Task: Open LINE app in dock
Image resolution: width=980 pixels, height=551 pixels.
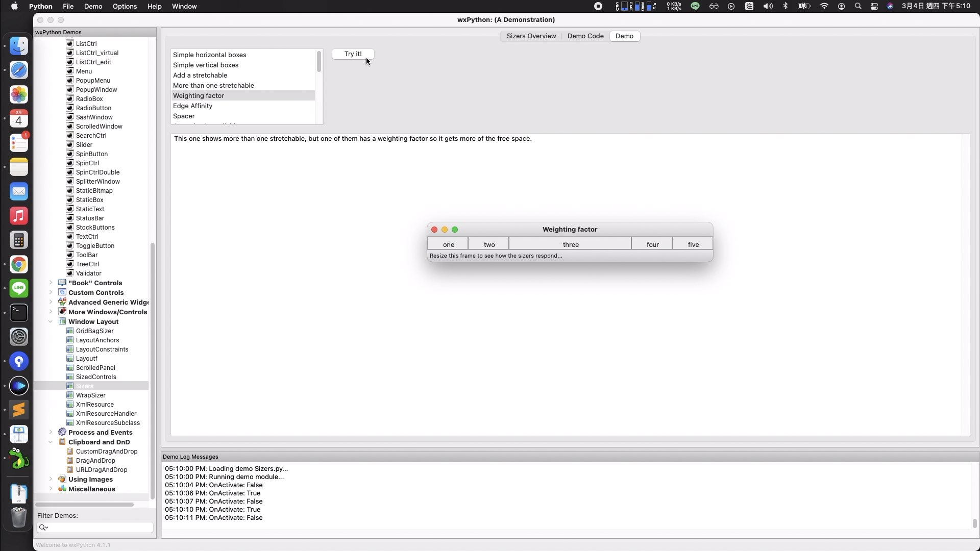Action: pyautogui.click(x=19, y=288)
